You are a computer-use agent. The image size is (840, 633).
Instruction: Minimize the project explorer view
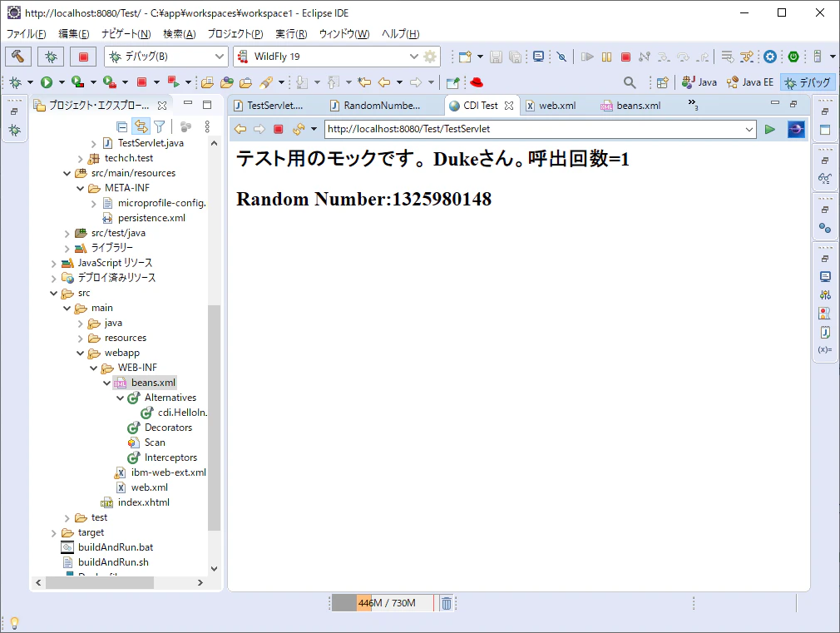187,103
